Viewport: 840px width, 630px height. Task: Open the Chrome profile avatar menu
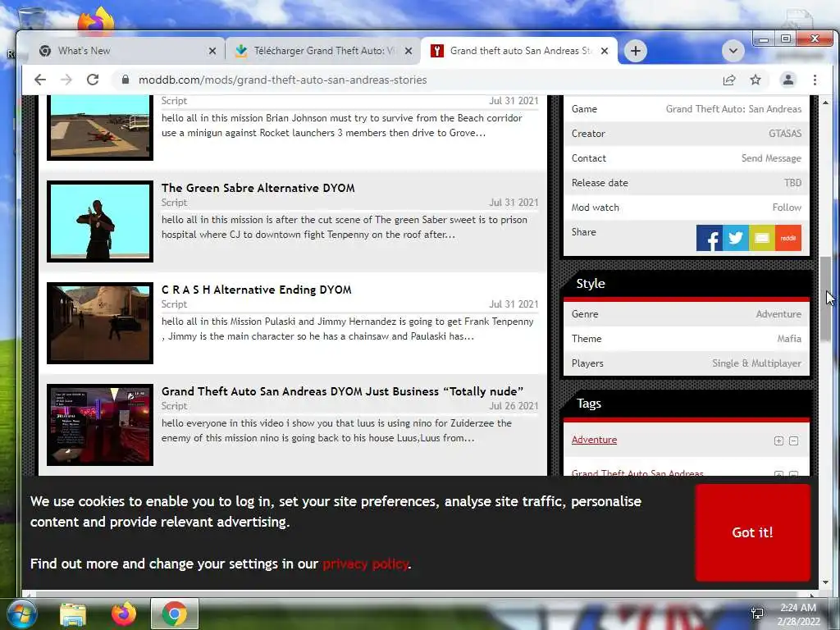click(x=788, y=80)
